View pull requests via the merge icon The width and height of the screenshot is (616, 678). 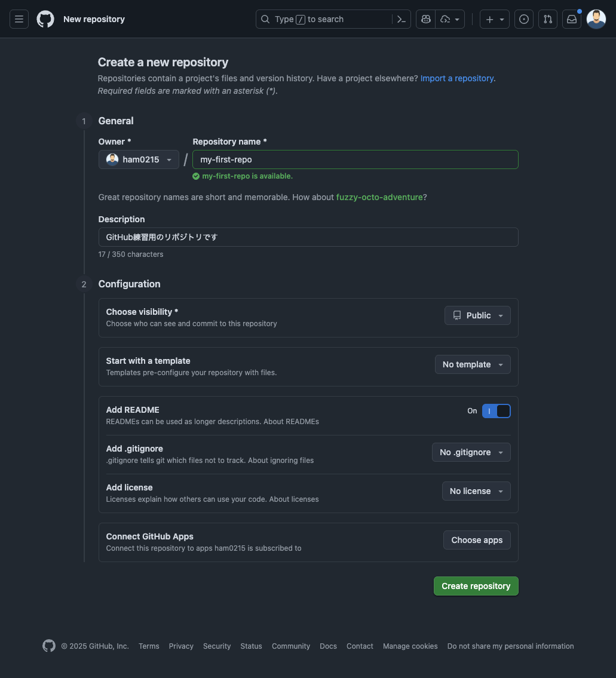coord(547,19)
